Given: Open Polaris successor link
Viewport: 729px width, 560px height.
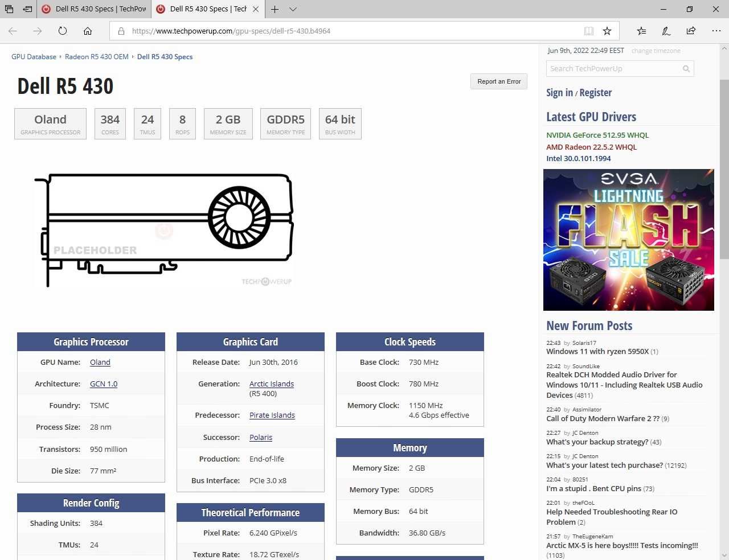Looking at the screenshot, I should (261, 438).
